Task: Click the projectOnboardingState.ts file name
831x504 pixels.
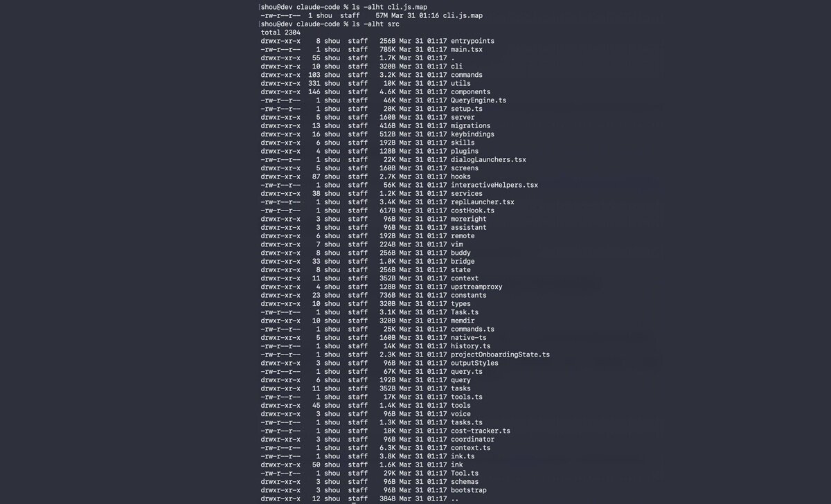Action: [500, 354]
